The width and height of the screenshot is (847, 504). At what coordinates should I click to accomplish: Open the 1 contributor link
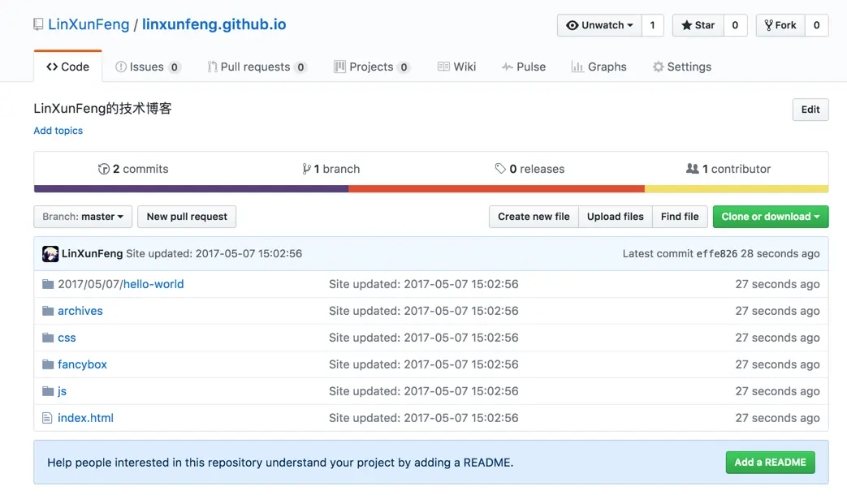tap(728, 169)
